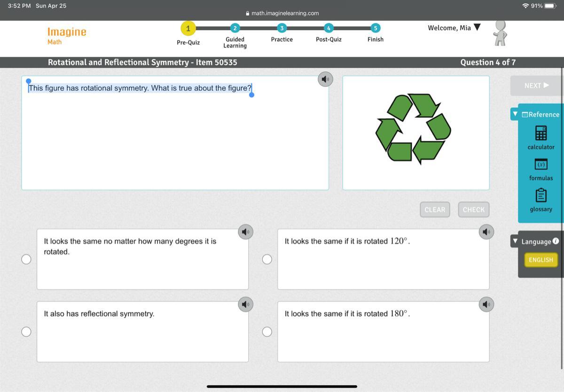The width and height of the screenshot is (564, 392).
Task: Tap the lock icon in address bar
Action: coord(248,13)
